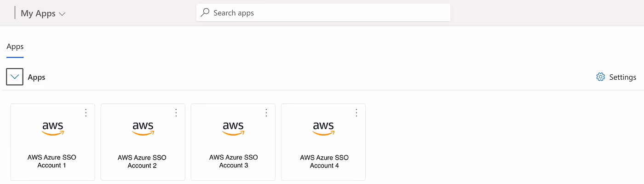Open more options for Account 1 tile

click(x=86, y=113)
